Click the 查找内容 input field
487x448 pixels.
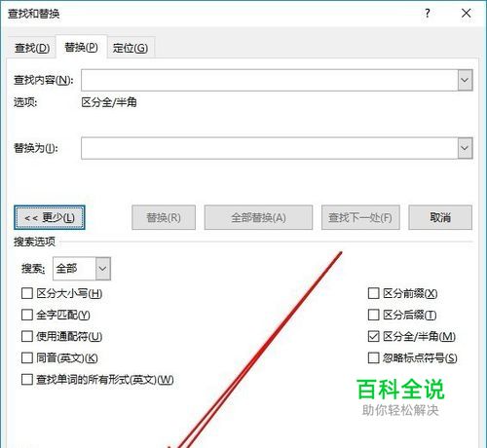pos(270,80)
